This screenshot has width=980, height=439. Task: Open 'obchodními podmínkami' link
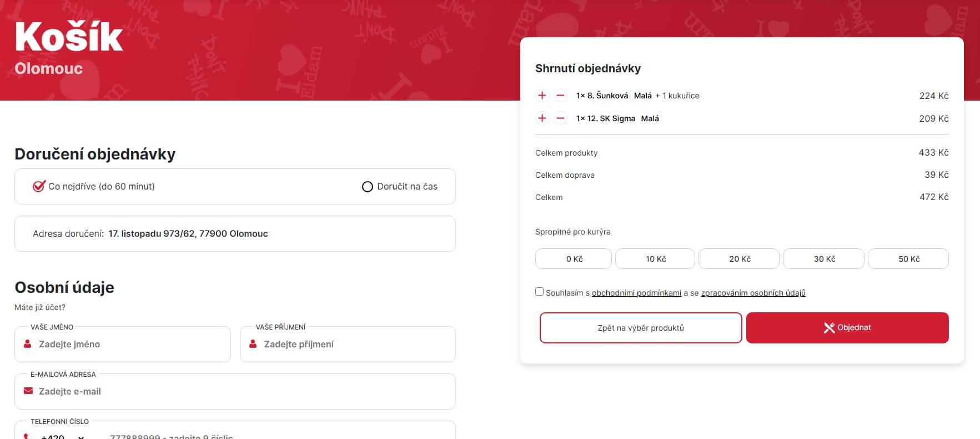pyautogui.click(x=636, y=293)
